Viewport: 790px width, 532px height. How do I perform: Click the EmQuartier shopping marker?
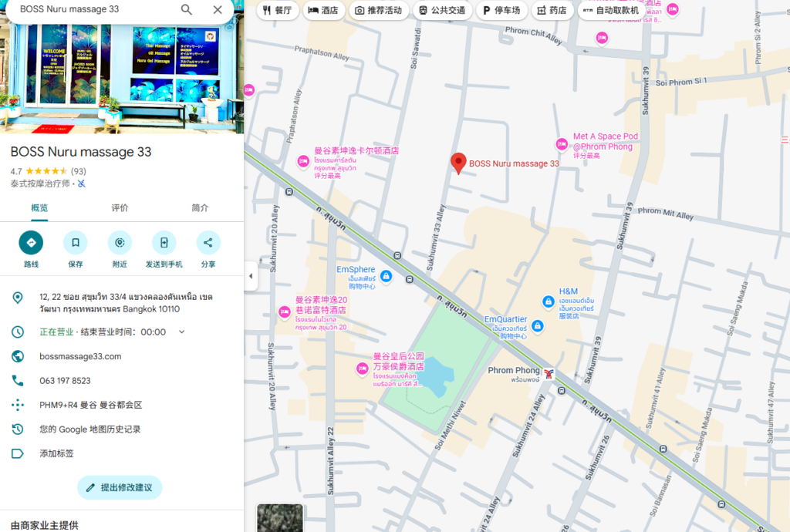point(538,325)
